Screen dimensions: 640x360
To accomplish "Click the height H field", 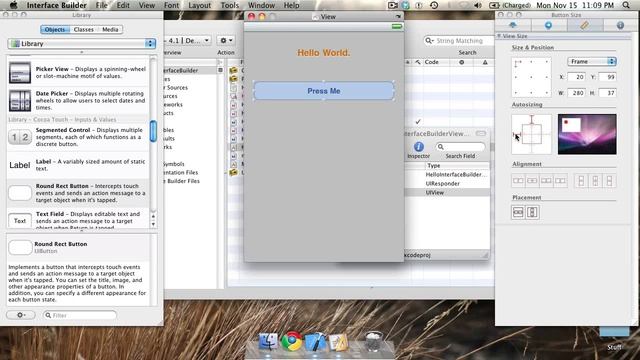I will coord(607,93).
